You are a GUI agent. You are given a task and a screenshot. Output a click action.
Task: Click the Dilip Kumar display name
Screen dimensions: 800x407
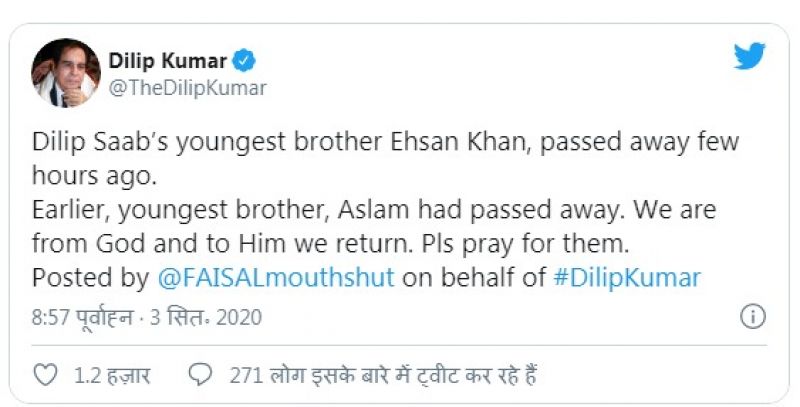[x=168, y=60]
